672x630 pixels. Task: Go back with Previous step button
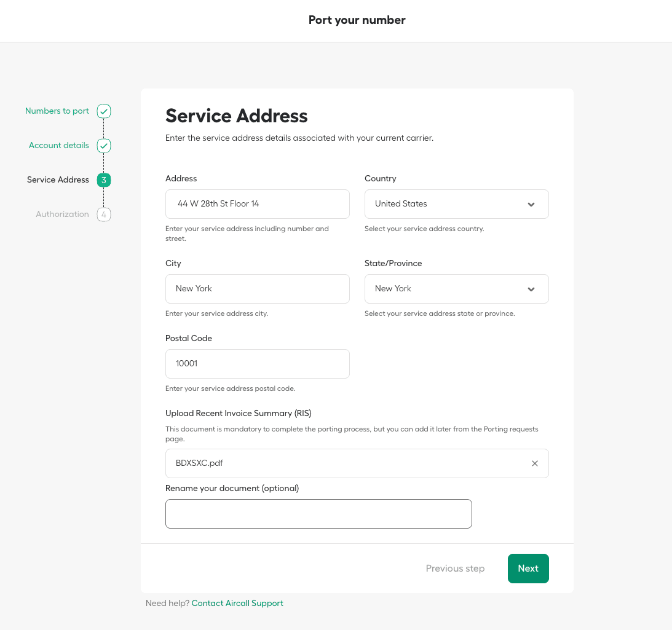tap(455, 569)
